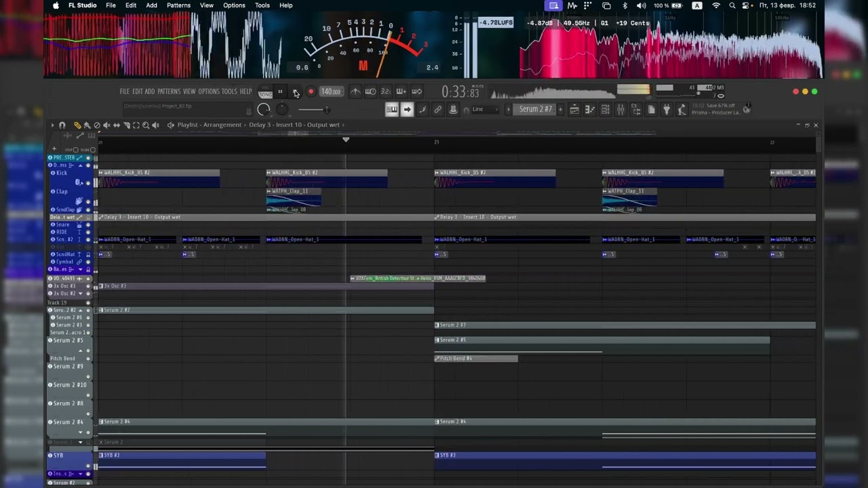Select the slip tool in playlist toolbar
The height and width of the screenshot is (488, 868).
pyautogui.click(x=117, y=125)
